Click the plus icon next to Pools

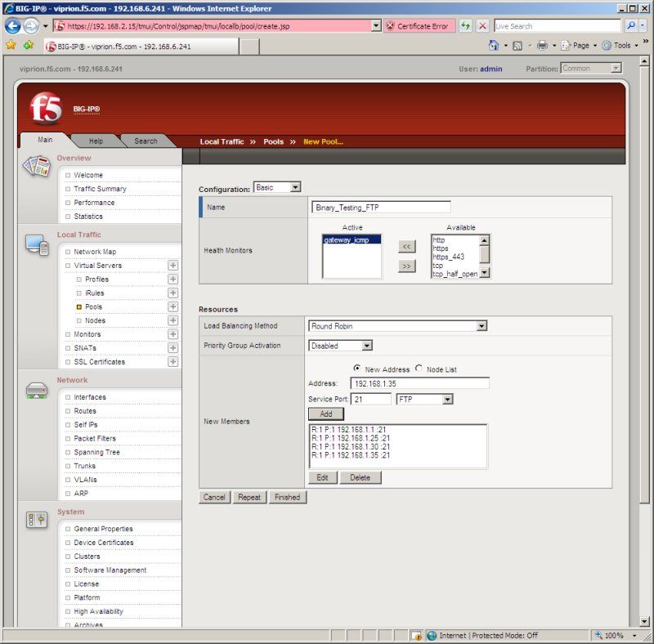pyautogui.click(x=172, y=306)
